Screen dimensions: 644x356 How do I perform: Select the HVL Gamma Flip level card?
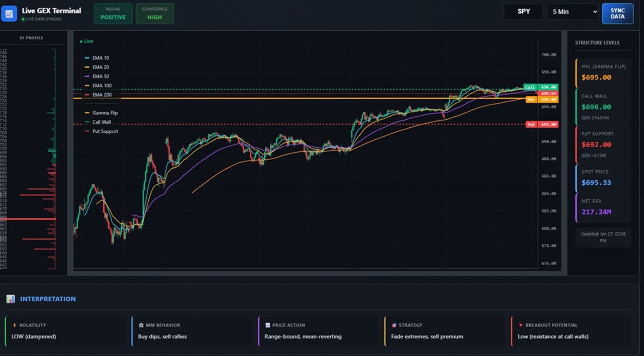pyautogui.click(x=603, y=73)
